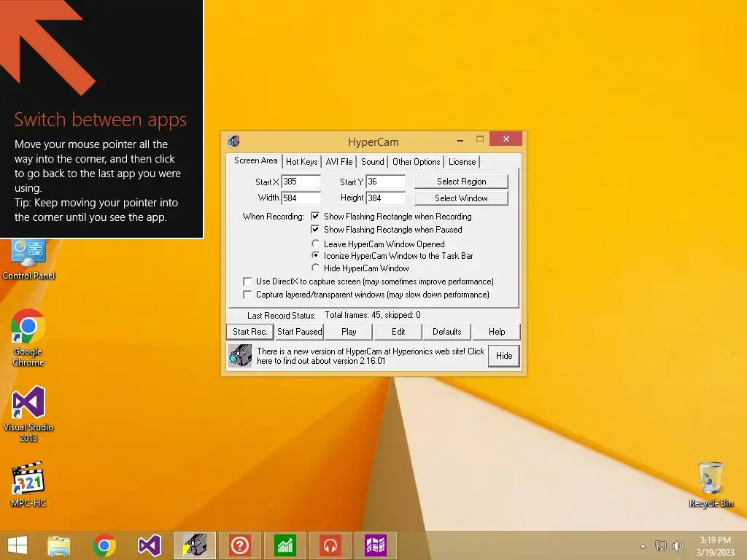747x560 pixels.
Task: Click the Select Region button
Action: 461,182
